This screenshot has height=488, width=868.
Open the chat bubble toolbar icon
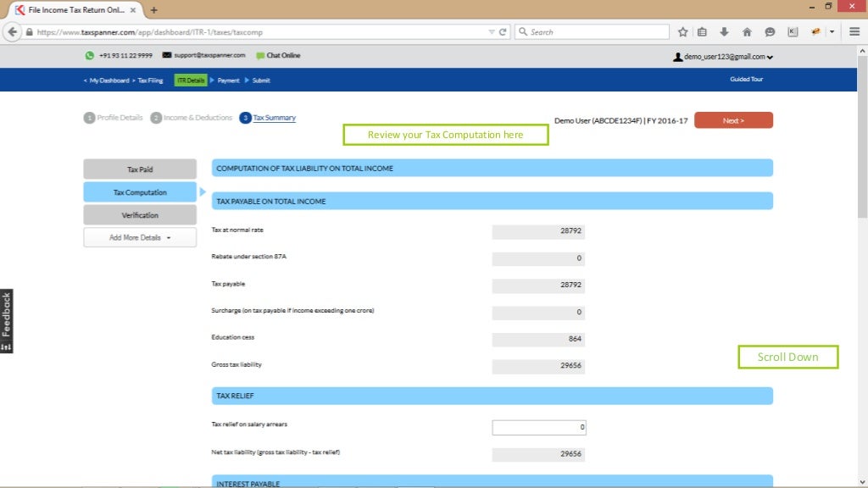(770, 32)
